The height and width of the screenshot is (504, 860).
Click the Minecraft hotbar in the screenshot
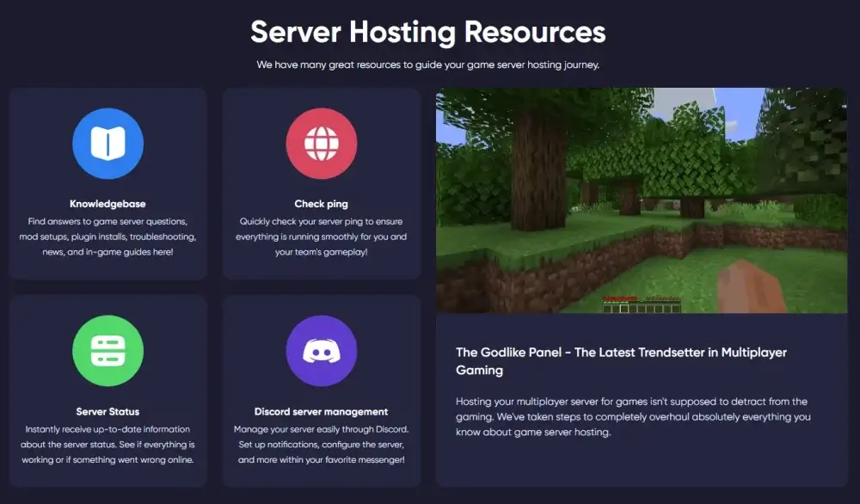642,308
